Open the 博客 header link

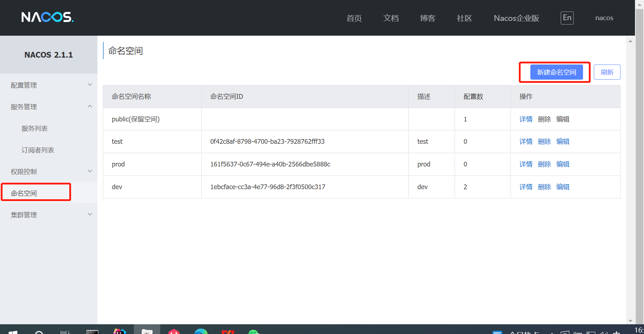[x=428, y=18]
